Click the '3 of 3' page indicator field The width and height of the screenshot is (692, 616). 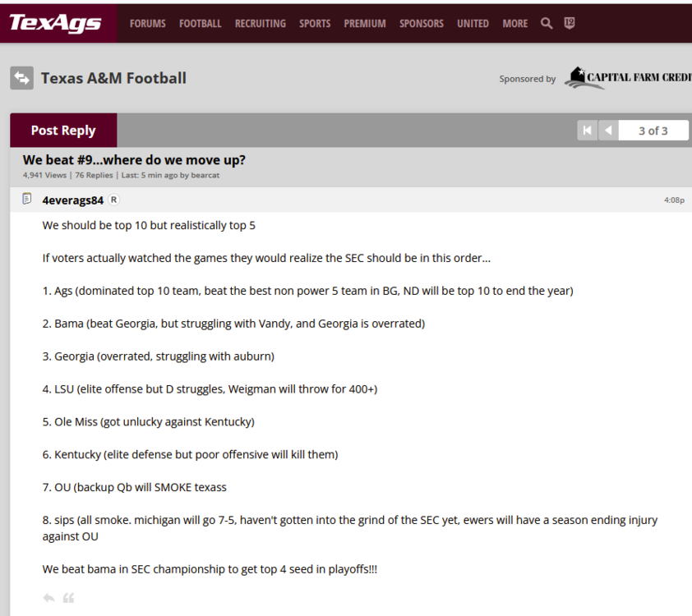click(653, 130)
